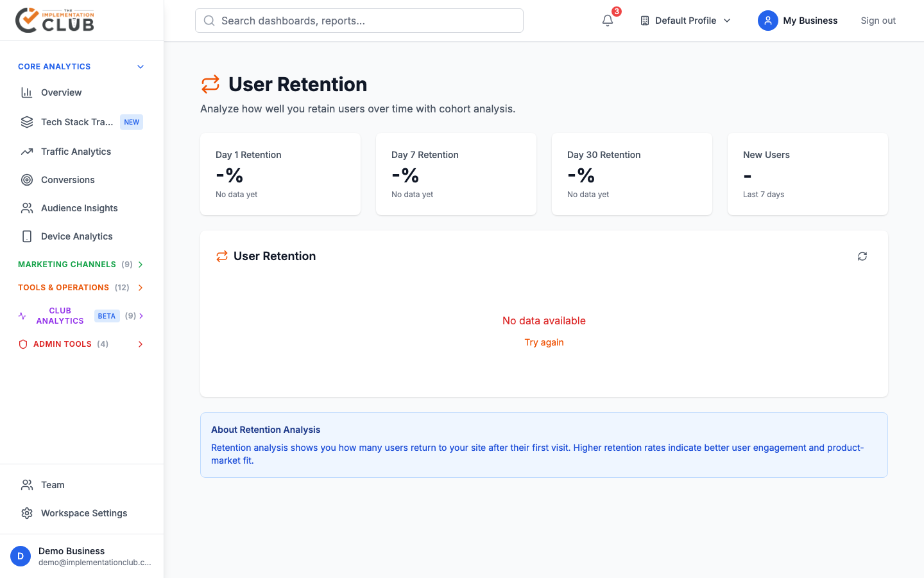924x578 pixels.
Task: Open Workspace Settings
Action: tap(83, 512)
